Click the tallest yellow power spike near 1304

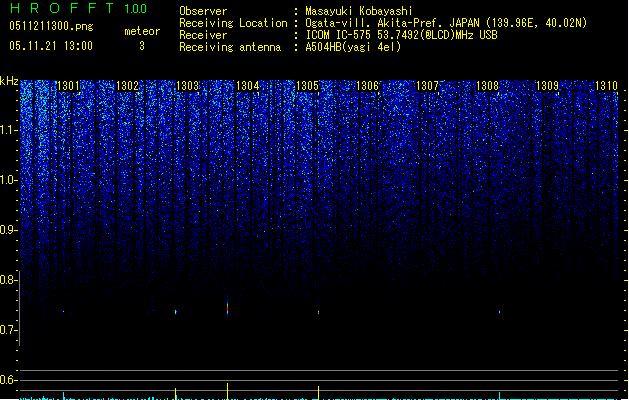coord(227,391)
